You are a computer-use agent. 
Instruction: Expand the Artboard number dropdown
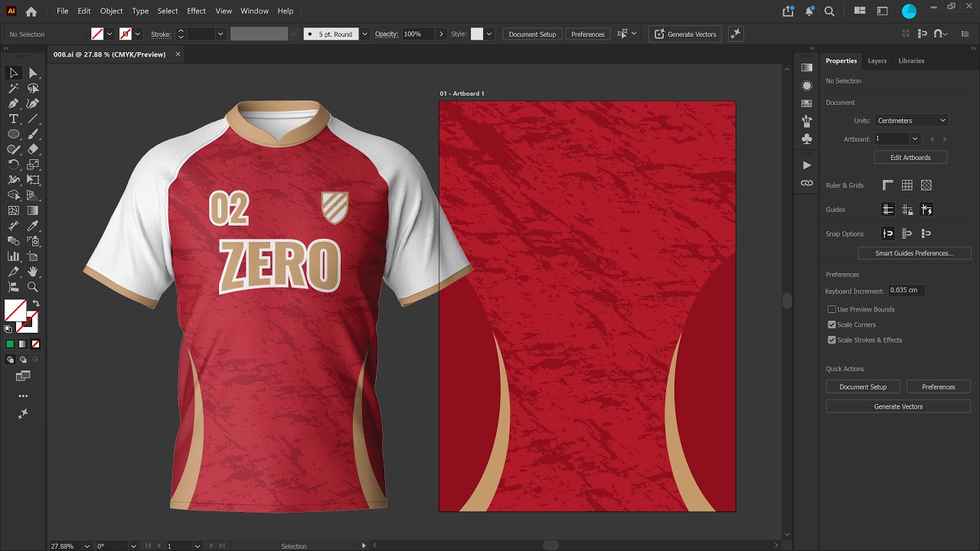click(x=915, y=139)
